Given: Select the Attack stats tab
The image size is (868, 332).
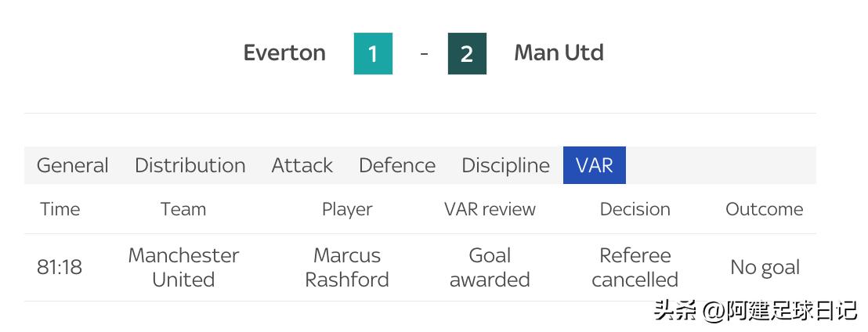Looking at the screenshot, I should pos(302,165).
